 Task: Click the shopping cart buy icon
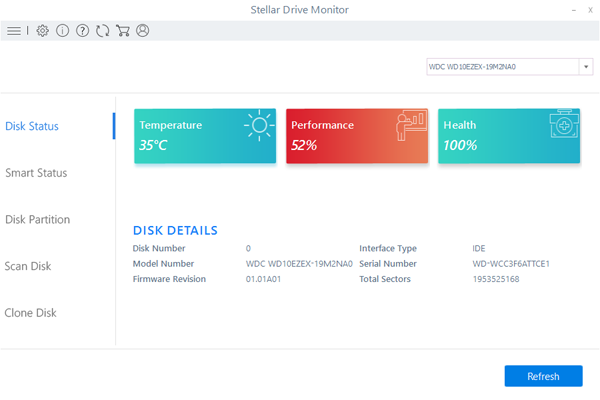pos(122,31)
